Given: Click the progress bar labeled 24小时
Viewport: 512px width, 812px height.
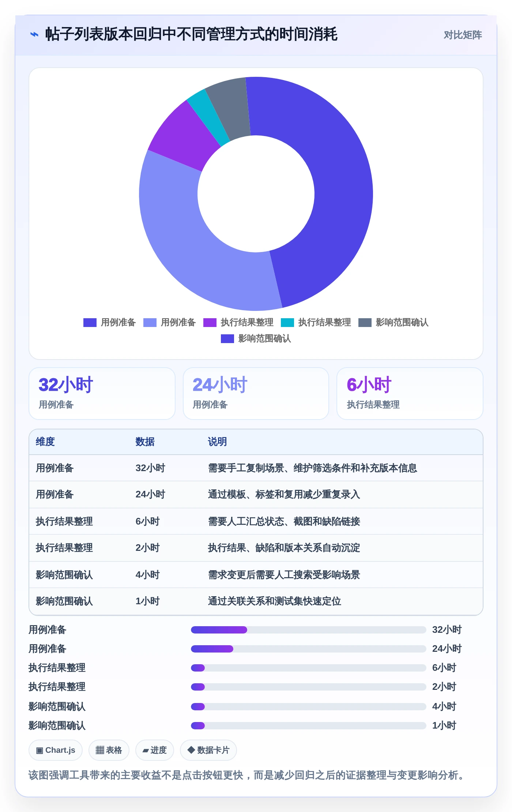Looking at the screenshot, I should pos(308,649).
